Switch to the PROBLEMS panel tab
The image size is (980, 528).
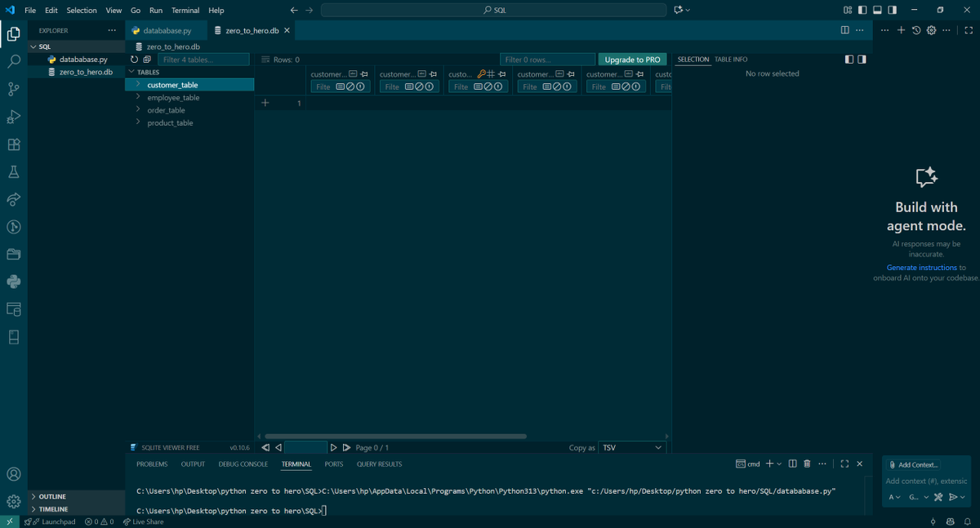[152, 464]
